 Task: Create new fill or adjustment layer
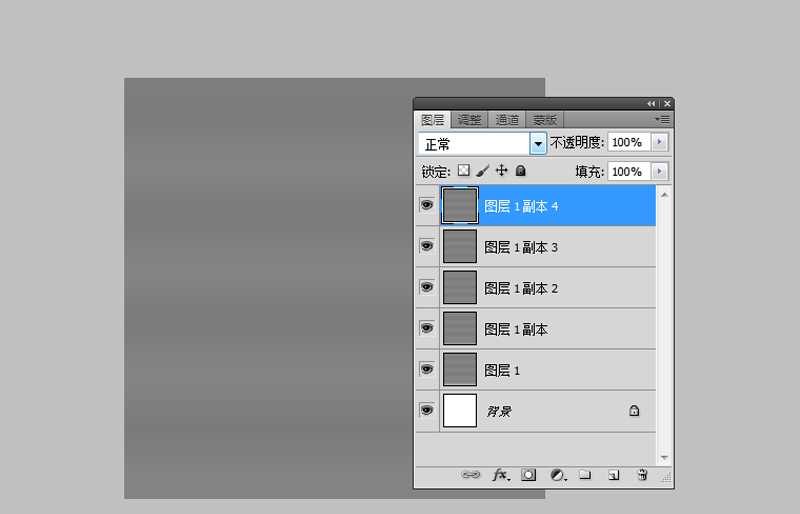click(x=557, y=475)
